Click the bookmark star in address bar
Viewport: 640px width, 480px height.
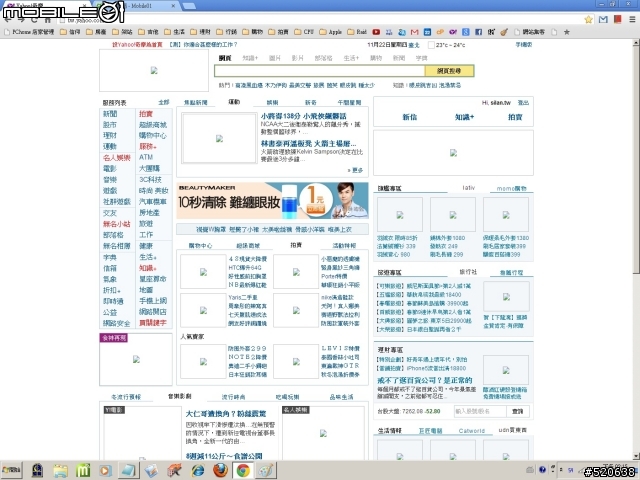pos(588,19)
